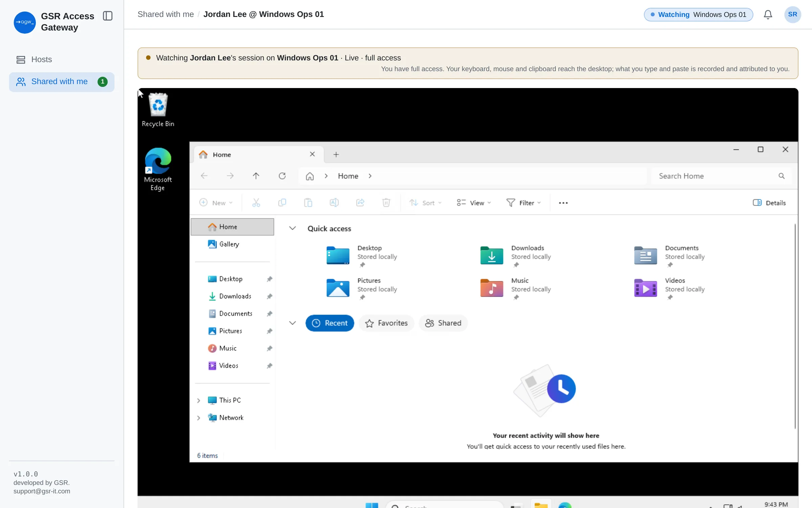Toggle the GSR gateway sidebar panel icon
Viewport: 812px width, 508px height.
108,16
